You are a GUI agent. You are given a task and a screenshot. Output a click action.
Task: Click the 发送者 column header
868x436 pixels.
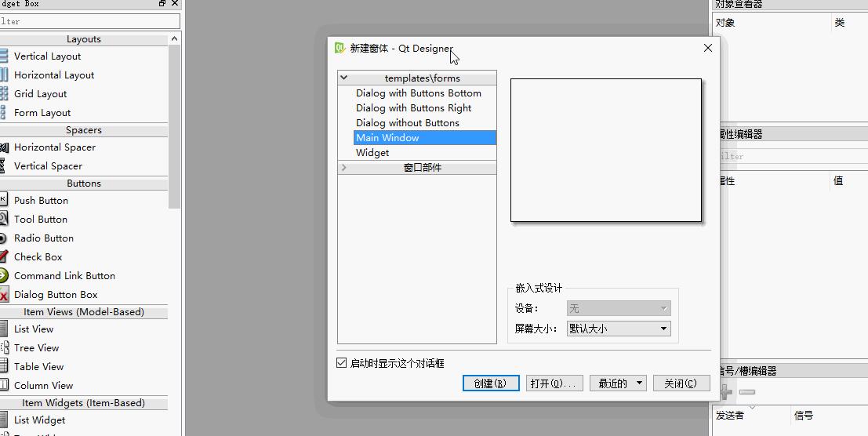pyautogui.click(x=730, y=416)
